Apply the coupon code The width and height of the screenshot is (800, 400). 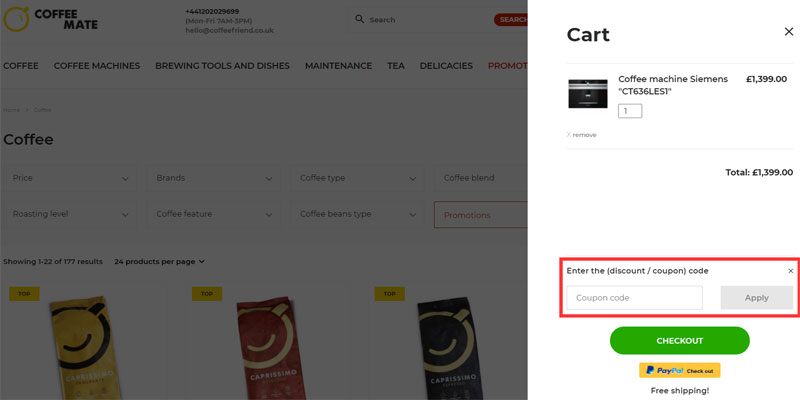pos(756,298)
